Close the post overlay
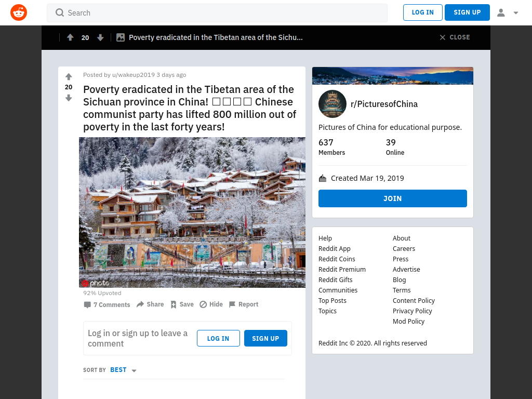Viewport: 532px width, 399px height. pos(455,37)
